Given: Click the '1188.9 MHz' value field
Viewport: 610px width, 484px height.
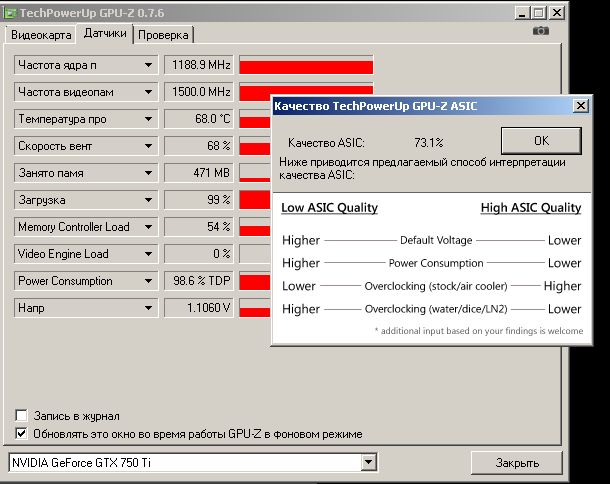Looking at the screenshot, I should pos(199,65).
